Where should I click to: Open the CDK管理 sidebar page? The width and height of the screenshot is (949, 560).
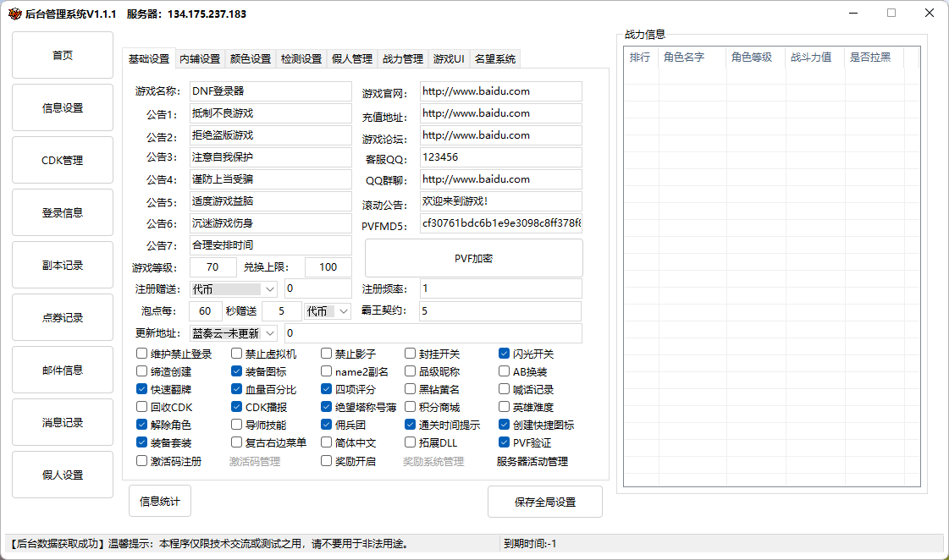pyautogui.click(x=63, y=160)
